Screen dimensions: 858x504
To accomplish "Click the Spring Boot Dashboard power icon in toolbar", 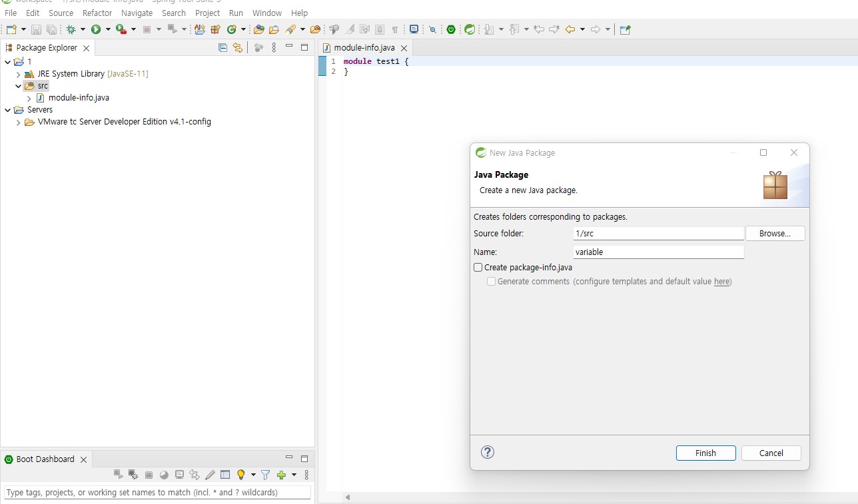I will (451, 29).
